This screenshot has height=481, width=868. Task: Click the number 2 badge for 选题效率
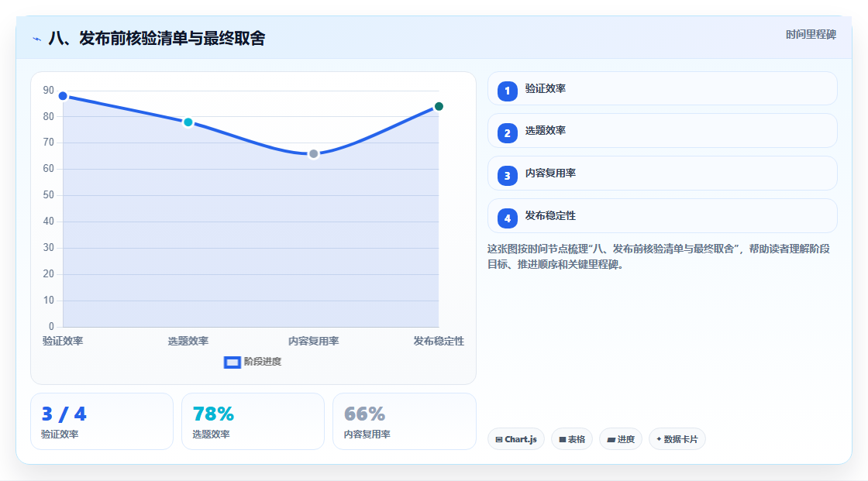(x=507, y=133)
